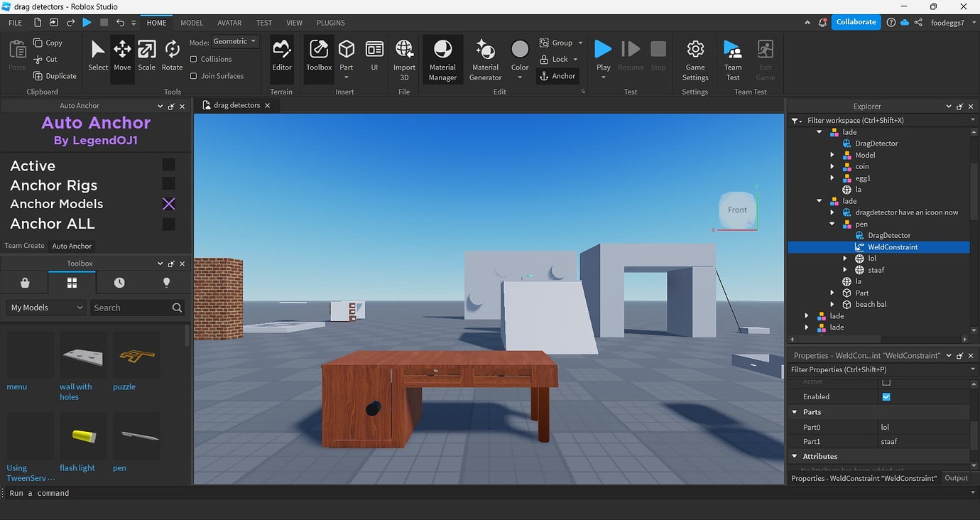Enable the Collisions checkbox

195,59
